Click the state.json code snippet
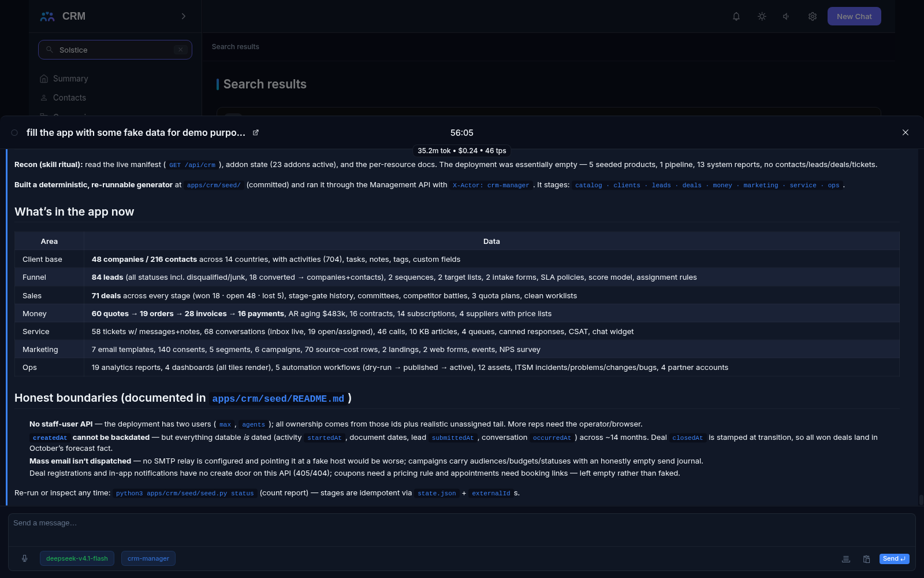The width and height of the screenshot is (924, 578). click(x=437, y=494)
